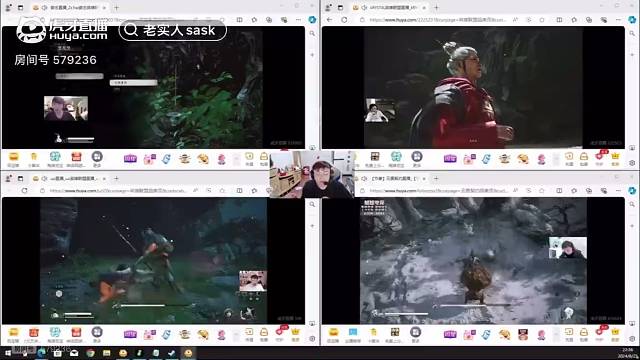Mute the tab audio in the bottom-left window
This screenshot has height=360, width=640.
coord(44,179)
